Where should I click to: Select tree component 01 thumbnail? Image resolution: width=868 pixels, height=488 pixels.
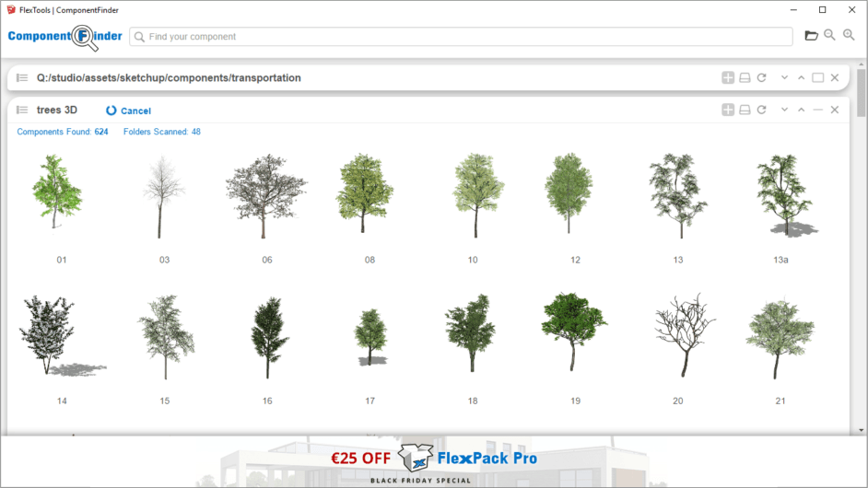click(x=57, y=192)
